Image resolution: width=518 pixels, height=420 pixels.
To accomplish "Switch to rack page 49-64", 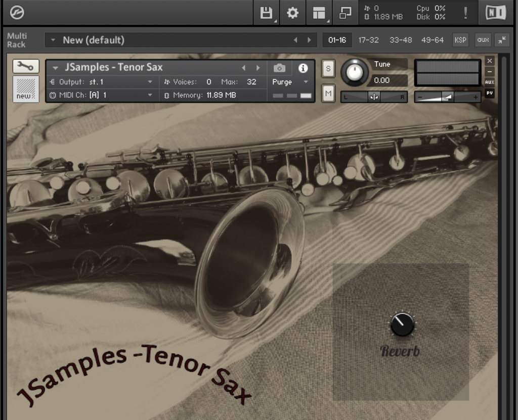I will 433,40.
